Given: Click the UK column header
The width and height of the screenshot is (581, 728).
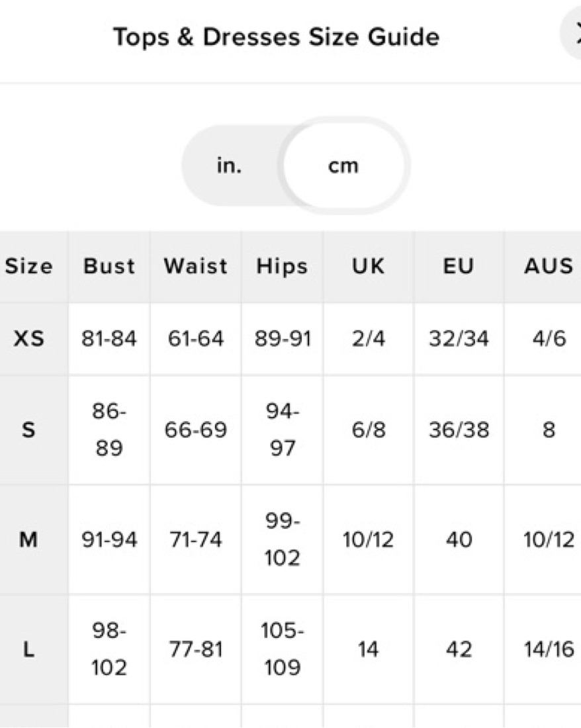Looking at the screenshot, I should (368, 266).
